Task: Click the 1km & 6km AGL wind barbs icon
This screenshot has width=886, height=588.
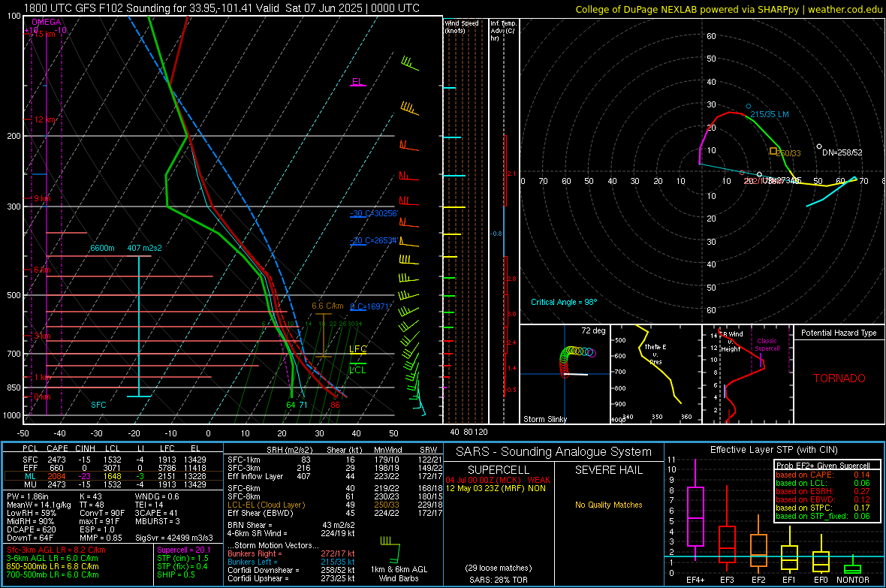Action: tap(390, 550)
